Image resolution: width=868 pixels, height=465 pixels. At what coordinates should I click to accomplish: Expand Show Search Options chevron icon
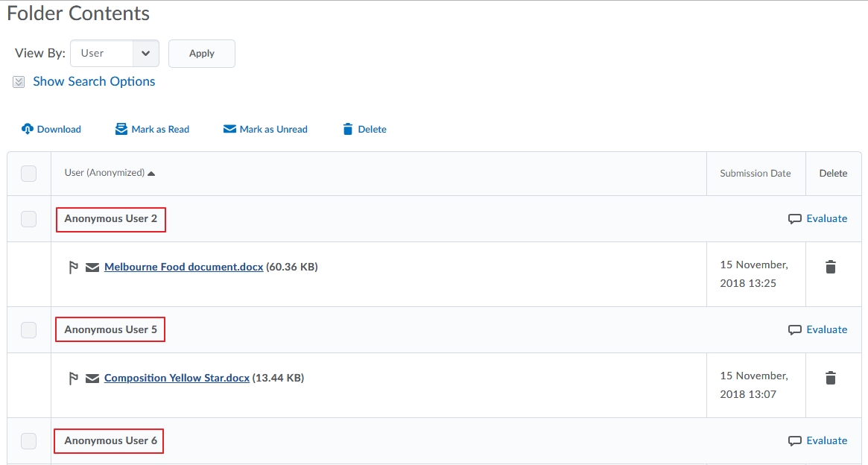[19, 82]
